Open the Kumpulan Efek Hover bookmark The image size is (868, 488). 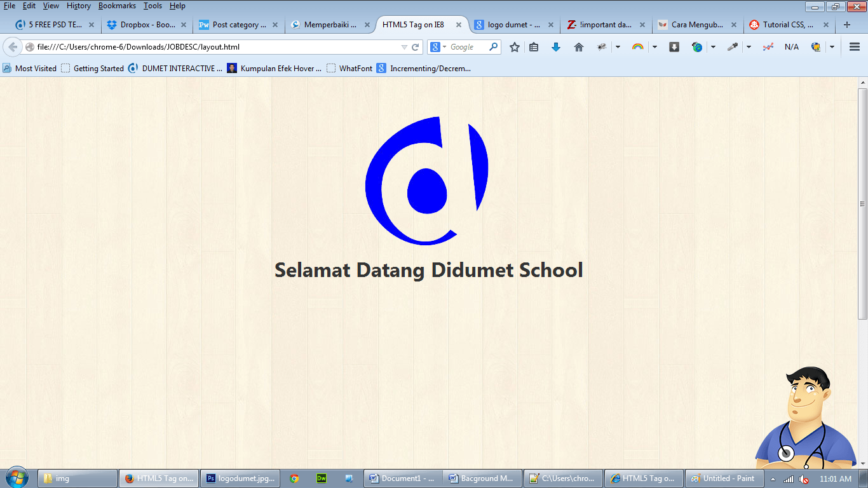tap(275, 68)
